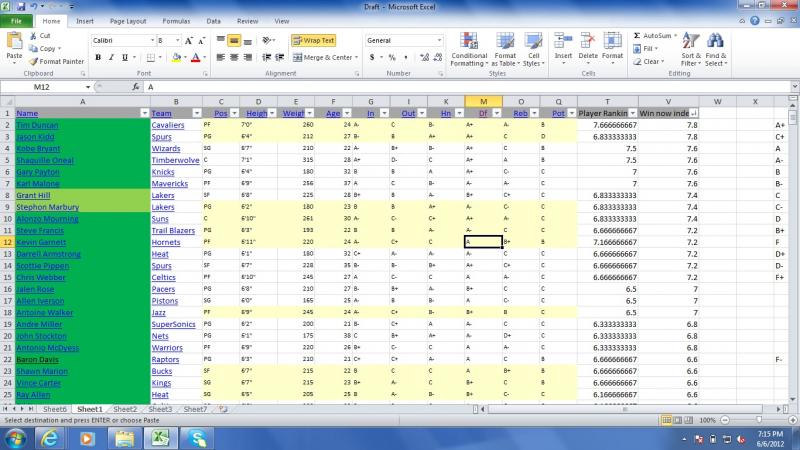Toggle Bold formatting

coord(98,58)
